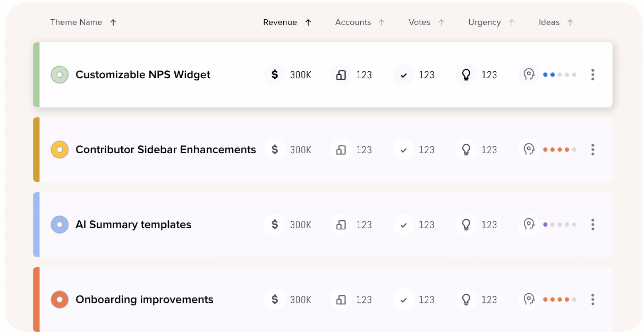This screenshot has width=644, height=332.
Task: Open the Onboarding improvements theme
Action: click(x=145, y=300)
